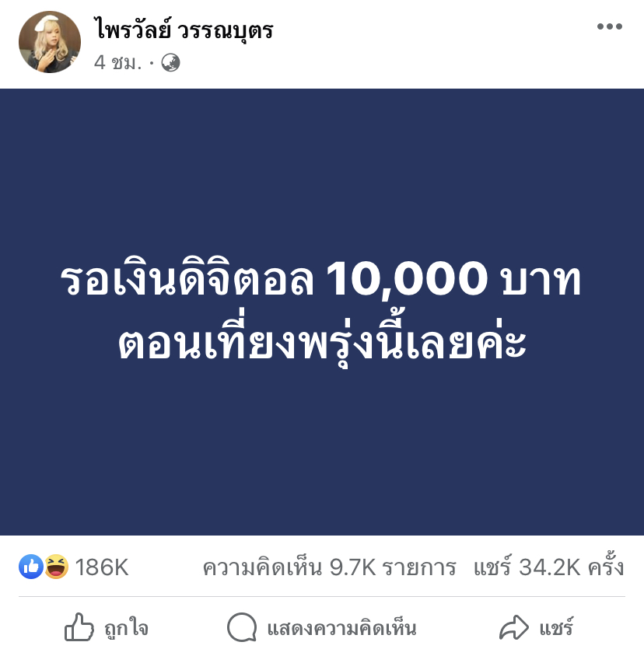Click the globe public-privacy icon
The image size is (644, 656).
coord(171,63)
